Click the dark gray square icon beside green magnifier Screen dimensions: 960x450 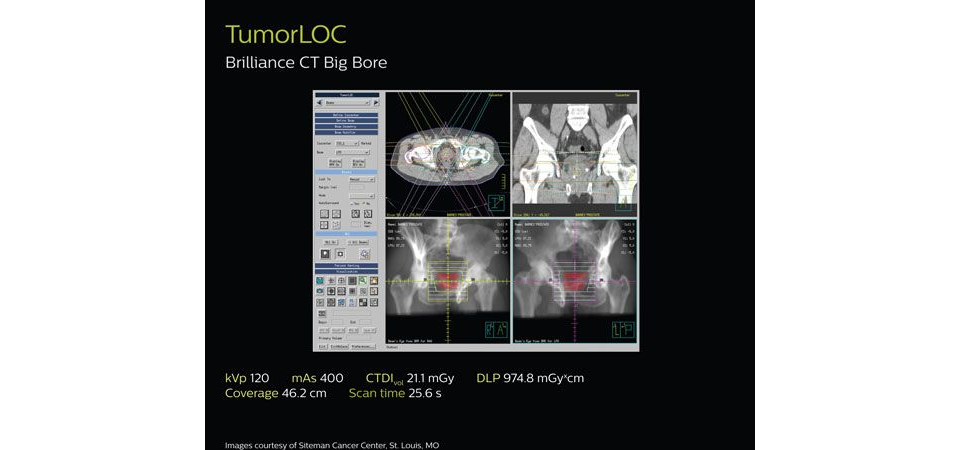[x=352, y=281]
